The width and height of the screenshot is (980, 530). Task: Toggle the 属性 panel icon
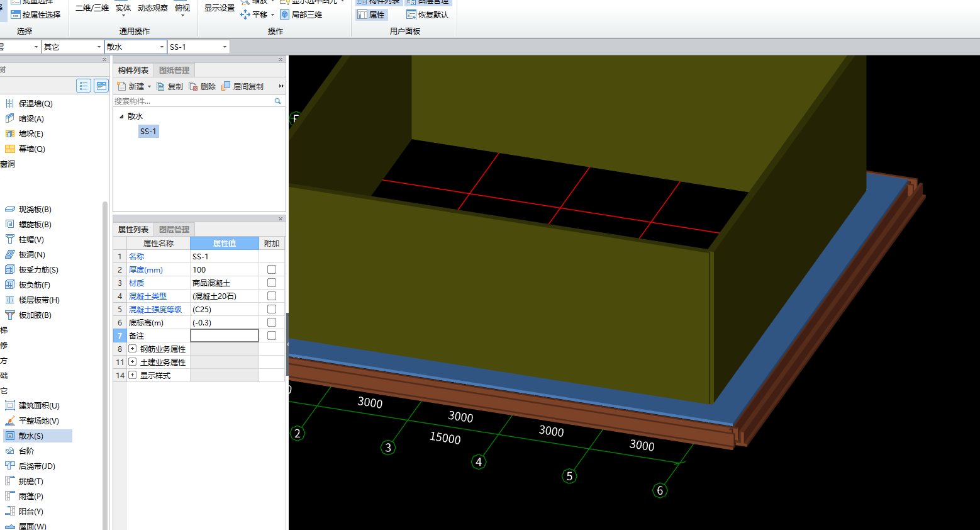point(362,14)
